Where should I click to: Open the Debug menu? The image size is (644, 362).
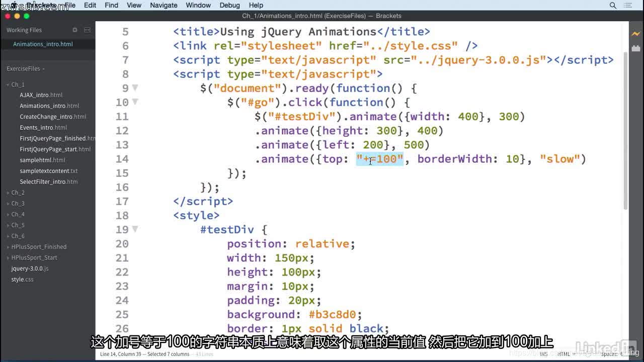pos(230,5)
